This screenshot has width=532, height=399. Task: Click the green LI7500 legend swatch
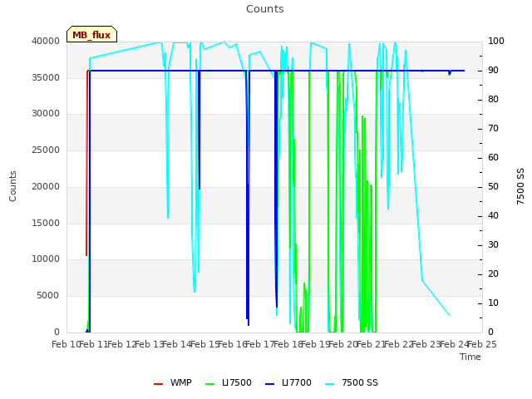coord(210,384)
